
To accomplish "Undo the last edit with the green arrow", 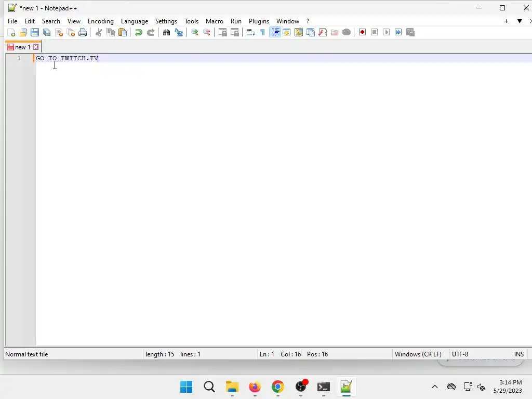I will coord(138,32).
